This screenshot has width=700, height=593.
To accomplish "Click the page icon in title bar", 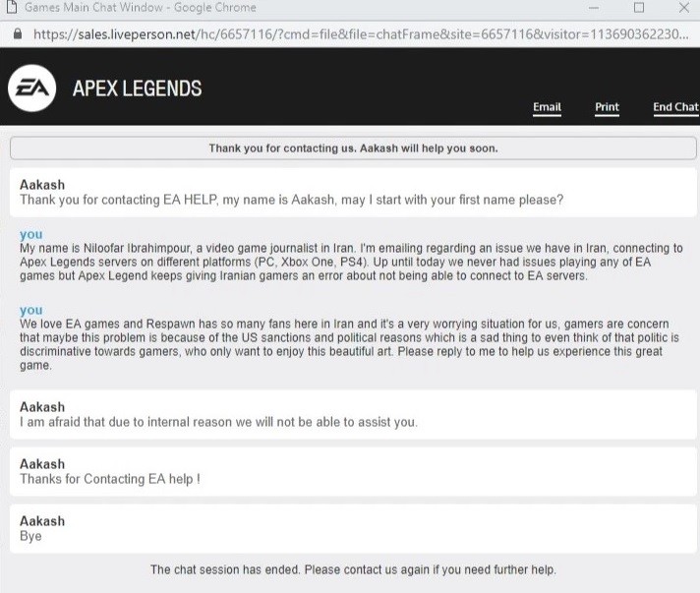I will coord(12,7).
